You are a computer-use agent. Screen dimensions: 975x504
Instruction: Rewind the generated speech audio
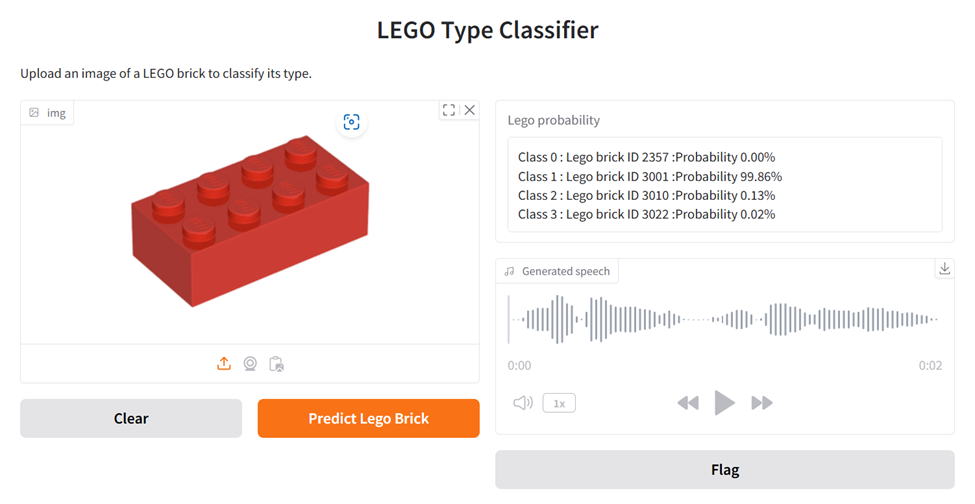pyautogui.click(x=687, y=403)
